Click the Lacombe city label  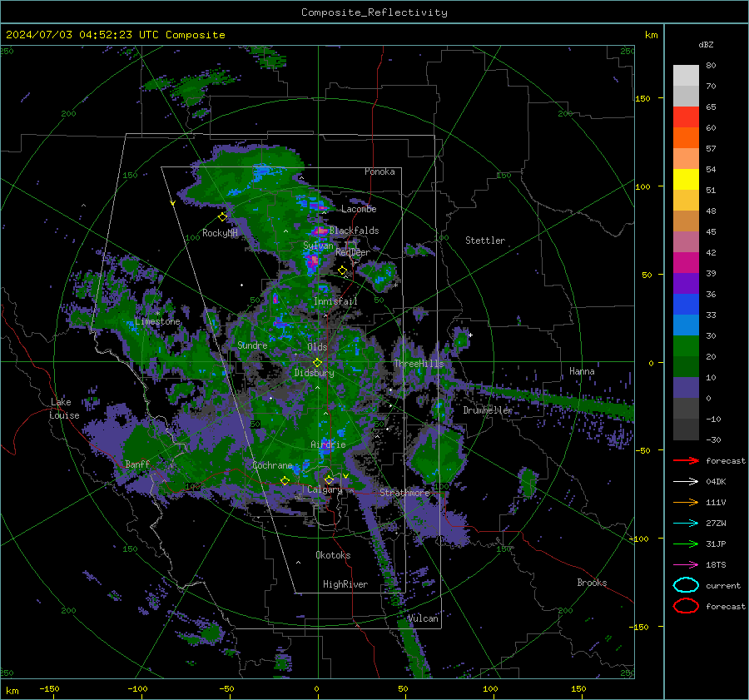point(359,209)
